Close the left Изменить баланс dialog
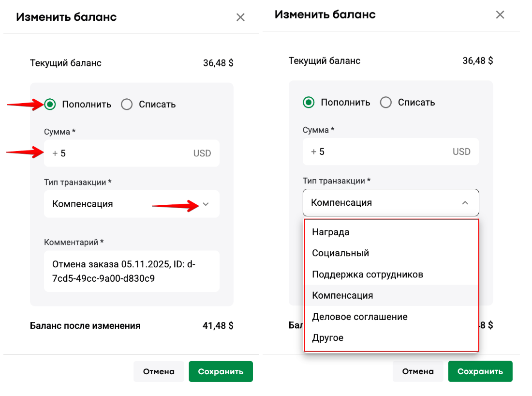532x396 pixels. tap(240, 17)
